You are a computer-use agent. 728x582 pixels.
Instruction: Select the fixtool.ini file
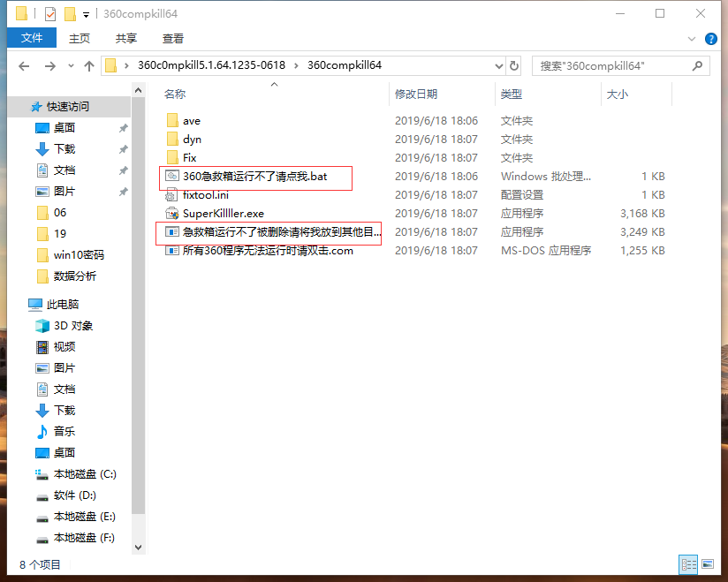[x=205, y=195]
